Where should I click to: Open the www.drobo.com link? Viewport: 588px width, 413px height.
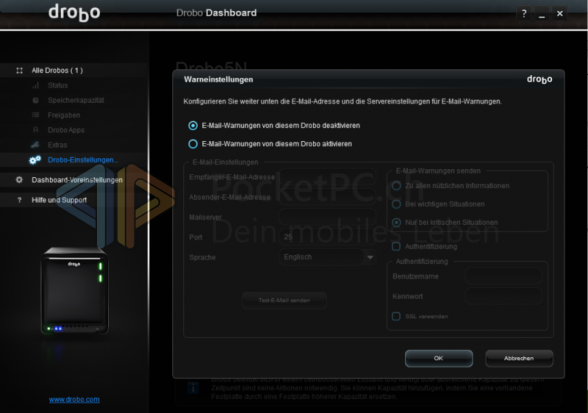click(x=74, y=399)
